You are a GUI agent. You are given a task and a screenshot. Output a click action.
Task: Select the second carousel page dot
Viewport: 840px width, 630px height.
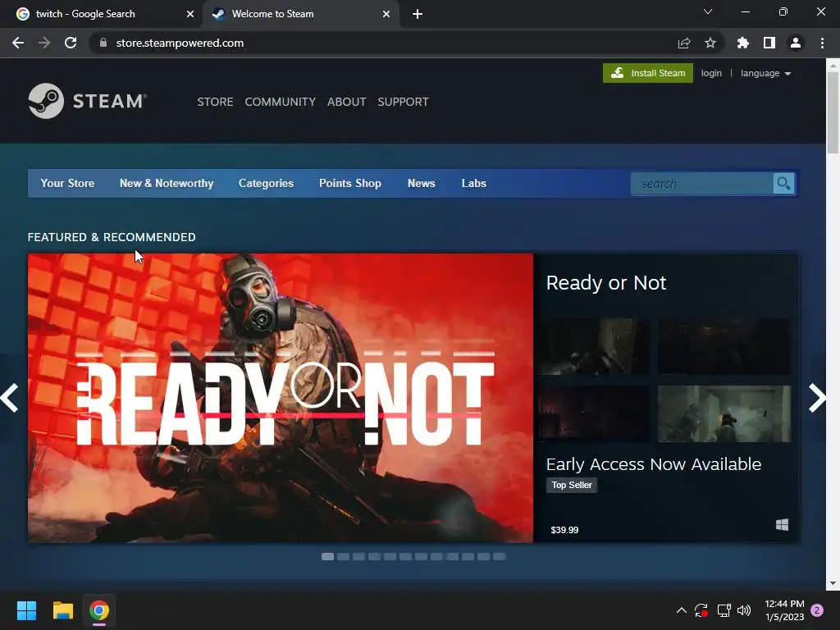344,557
